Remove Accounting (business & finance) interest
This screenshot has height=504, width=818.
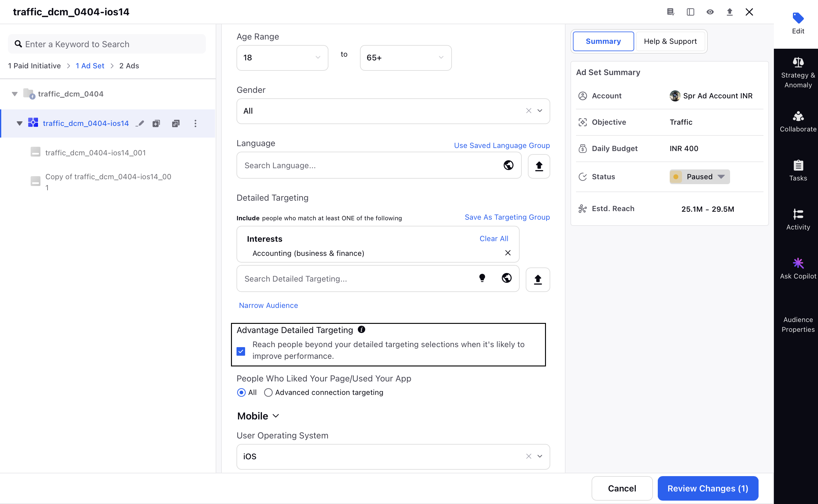pos(508,253)
